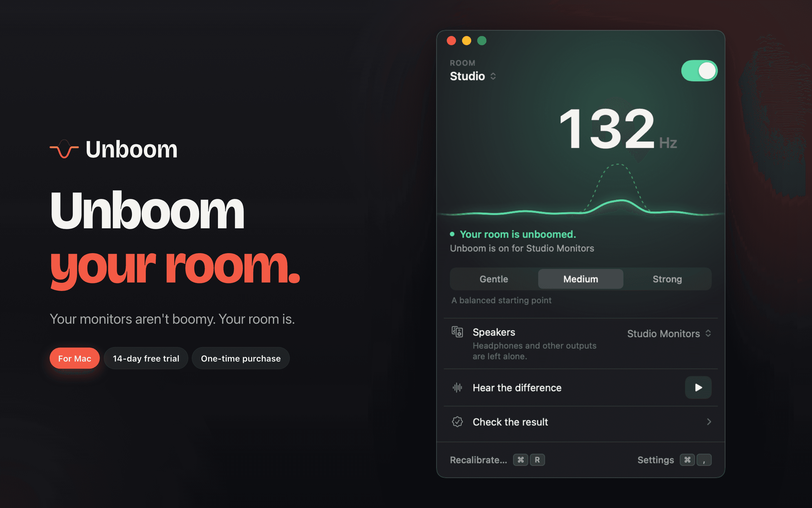Screen dimensions: 812x508
Task: Click the Speakers icon
Action: [x=457, y=332]
